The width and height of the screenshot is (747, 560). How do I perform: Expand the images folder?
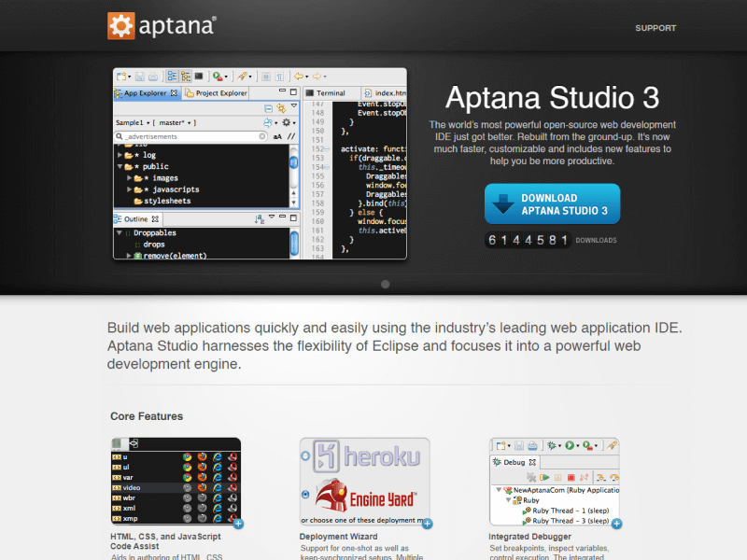pyautogui.click(x=129, y=177)
